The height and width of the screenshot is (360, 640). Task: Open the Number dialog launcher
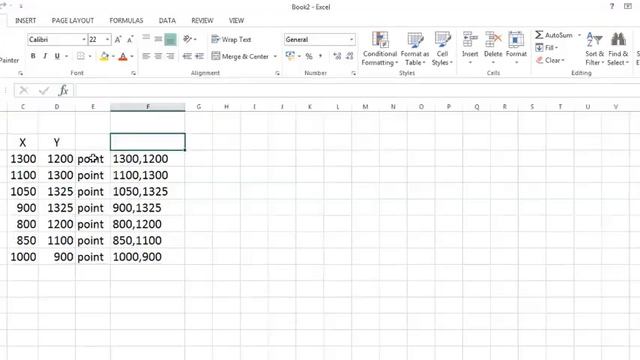[x=353, y=73]
